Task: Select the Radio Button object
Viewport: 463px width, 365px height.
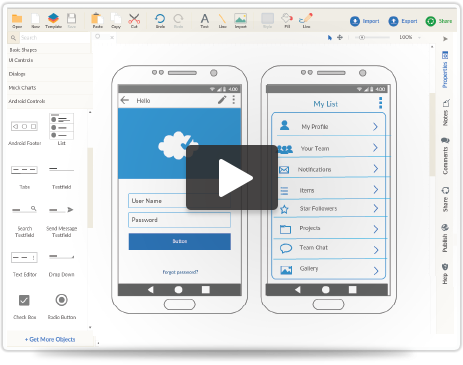Action: pos(62,306)
